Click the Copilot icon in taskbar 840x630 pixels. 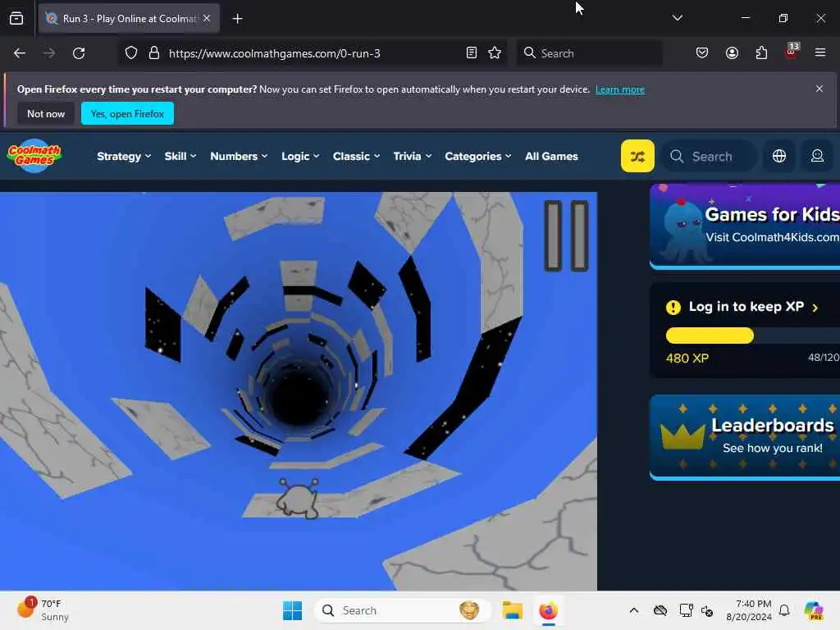[x=815, y=610]
